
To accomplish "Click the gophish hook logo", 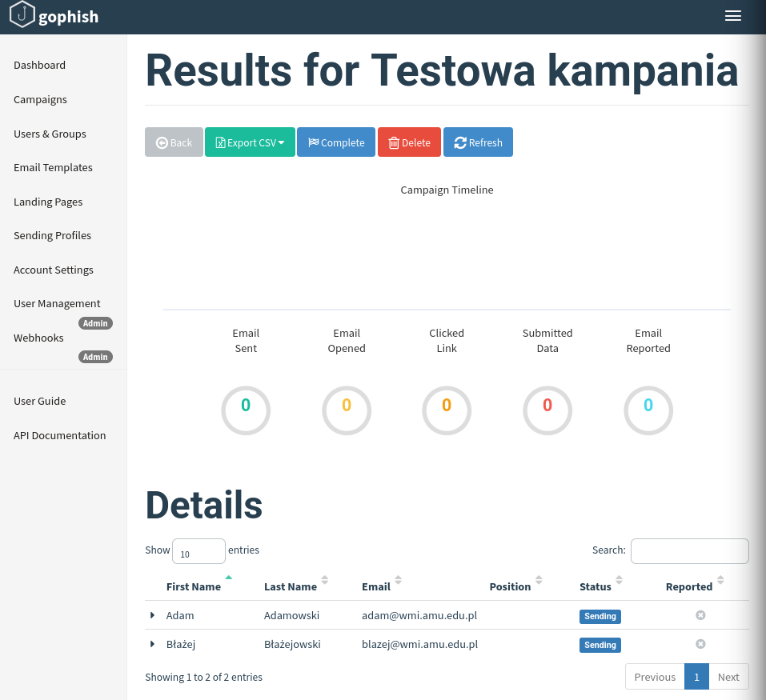I will pos(22,15).
